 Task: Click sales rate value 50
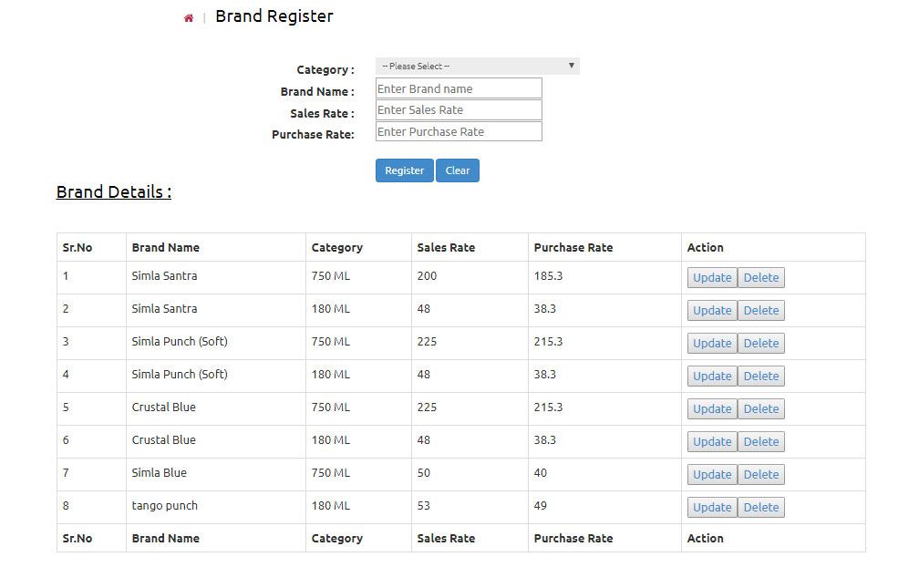[x=424, y=473]
